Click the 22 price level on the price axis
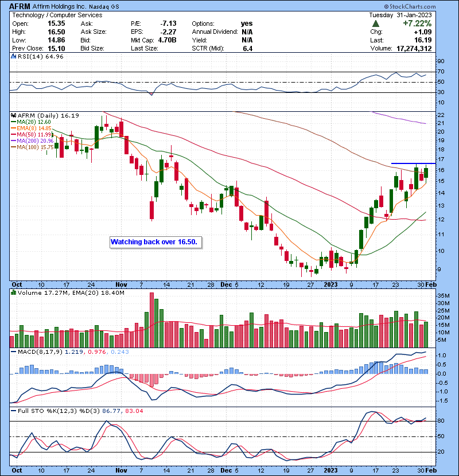459x476 pixels. point(441,115)
